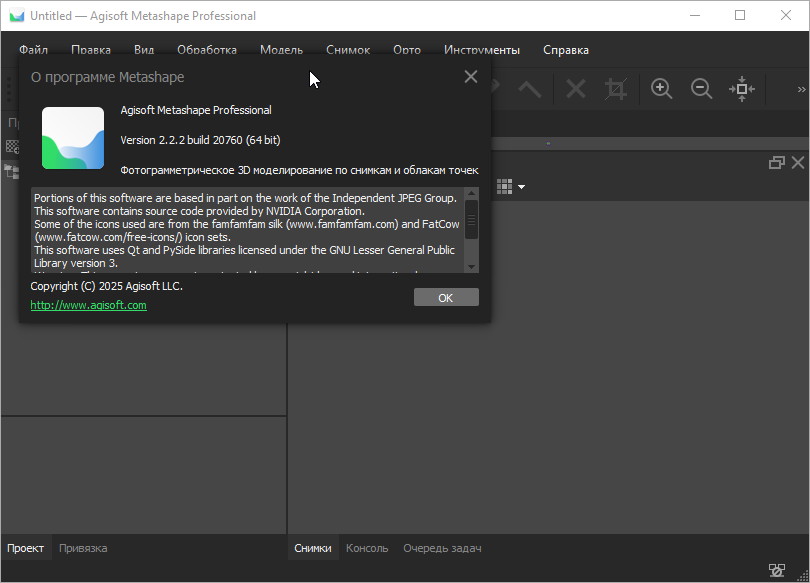Close the About Metashape dialog with its X
810x583 pixels.
tap(471, 76)
